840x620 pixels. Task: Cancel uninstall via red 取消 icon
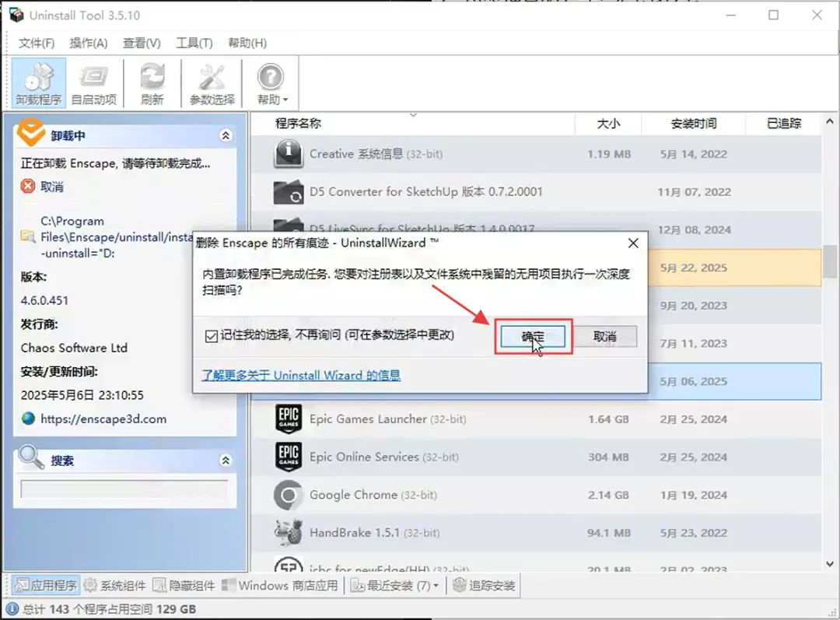[x=28, y=187]
